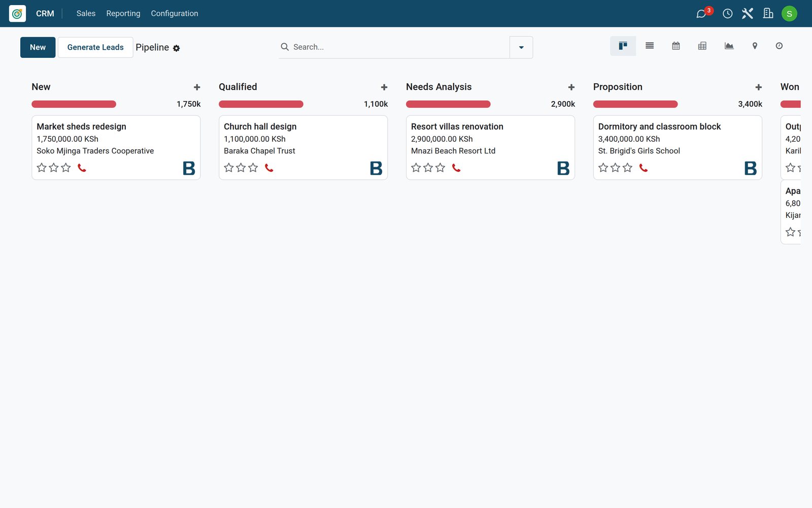Set second star on Resort villas renovation
This screenshot has height=508, width=812.
coord(428,168)
